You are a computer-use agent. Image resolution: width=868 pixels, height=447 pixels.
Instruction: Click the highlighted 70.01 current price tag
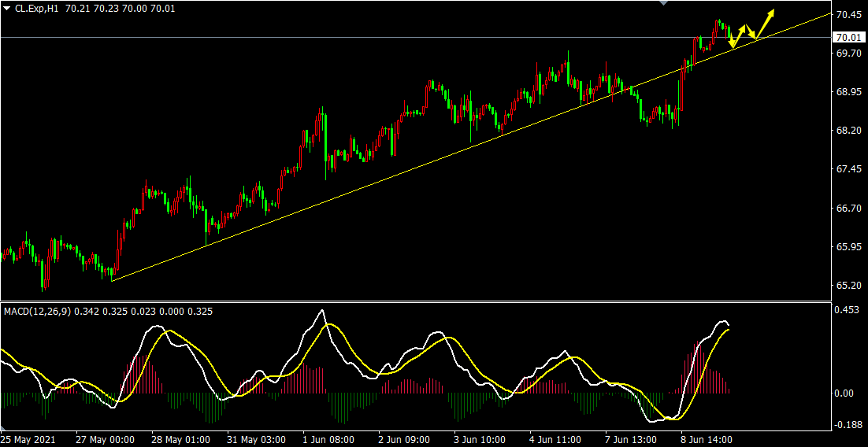click(x=847, y=37)
